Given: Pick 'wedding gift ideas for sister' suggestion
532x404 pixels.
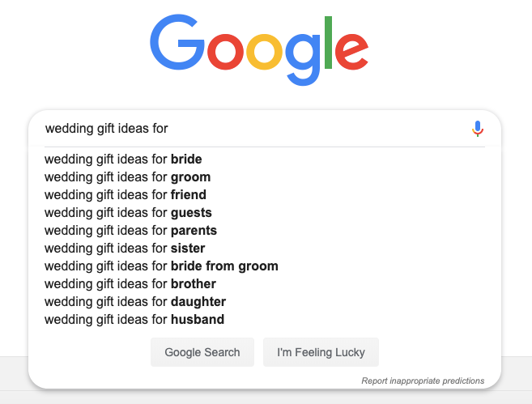Looking at the screenshot, I should [265, 249].
